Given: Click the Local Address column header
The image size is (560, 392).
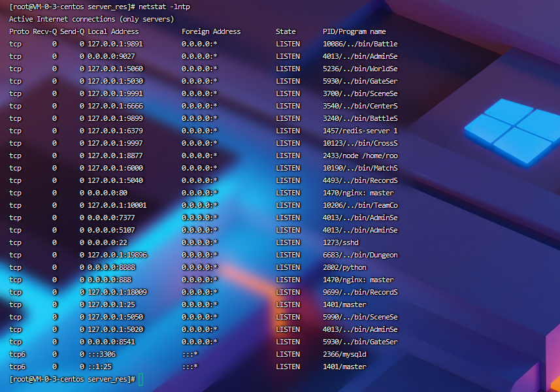Looking at the screenshot, I should [x=113, y=31].
